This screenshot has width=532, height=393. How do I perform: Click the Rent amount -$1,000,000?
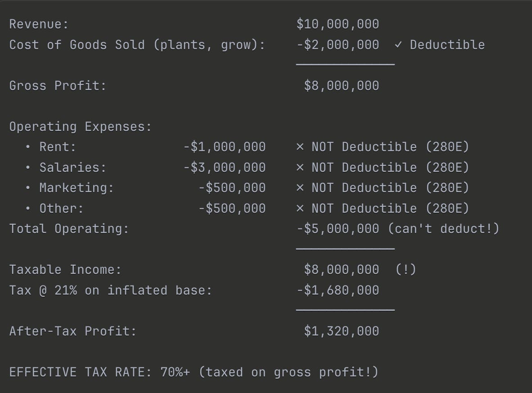pyautogui.click(x=224, y=147)
